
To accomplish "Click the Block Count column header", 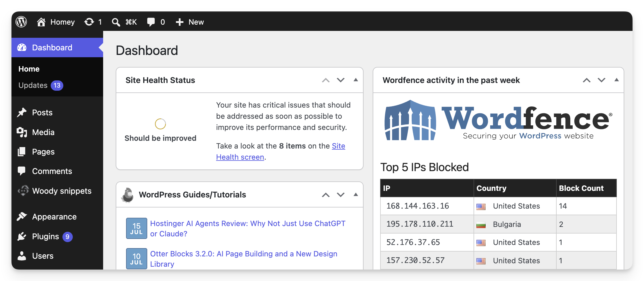I will (586, 188).
